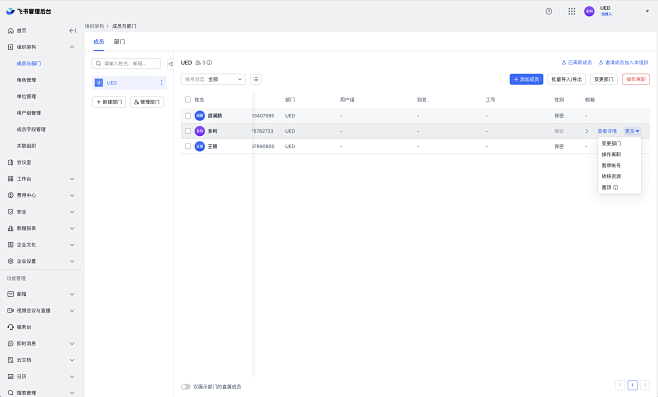
Task: Open 关联组织 in sidebar
Action: [26, 146]
